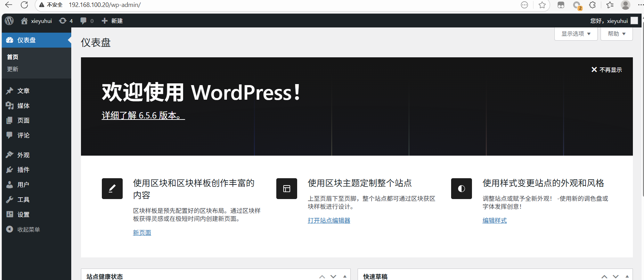Image resolution: width=644 pixels, height=280 pixels.
Task: Click the 设置 settings icon
Action: 10,214
